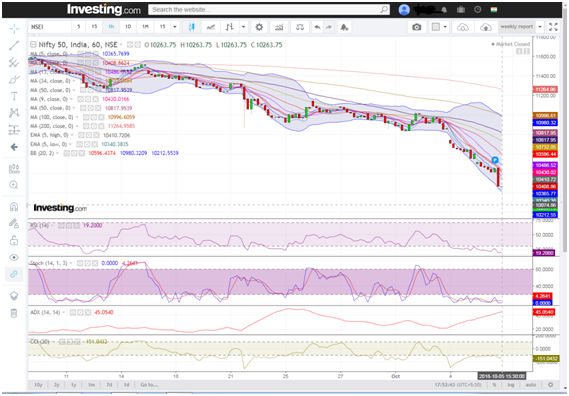The height and width of the screenshot is (396, 569).
Task: Toggle percentage scale % button
Action: tap(494, 385)
